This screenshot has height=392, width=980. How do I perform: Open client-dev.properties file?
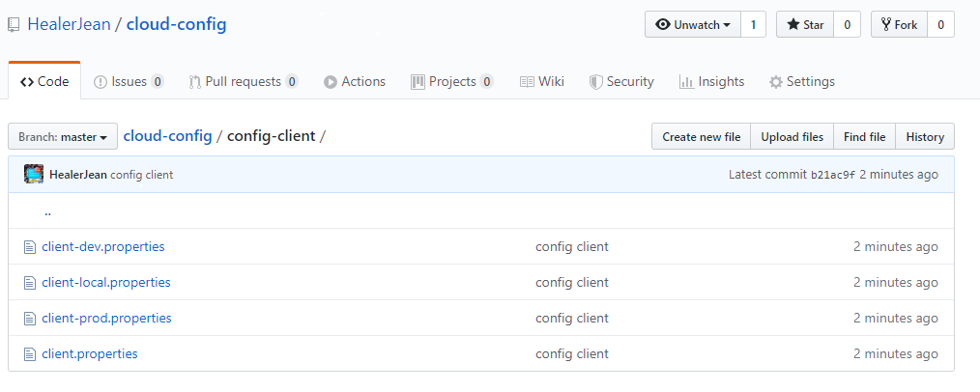pos(103,246)
